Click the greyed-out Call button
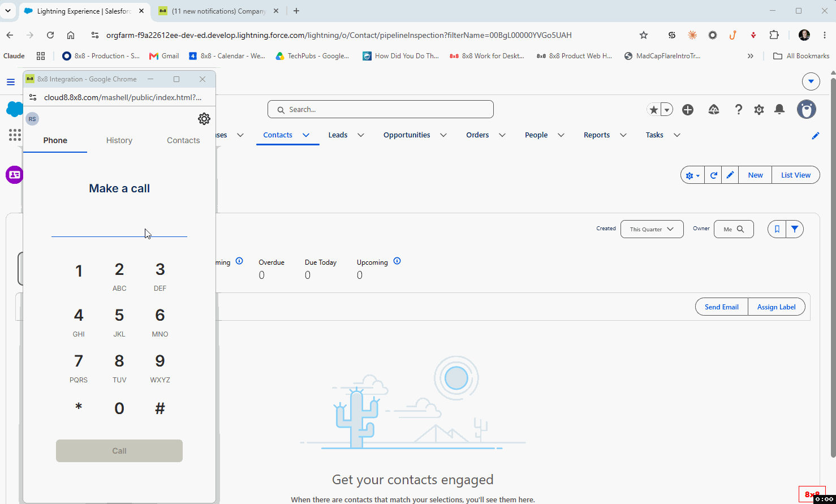 tap(119, 451)
